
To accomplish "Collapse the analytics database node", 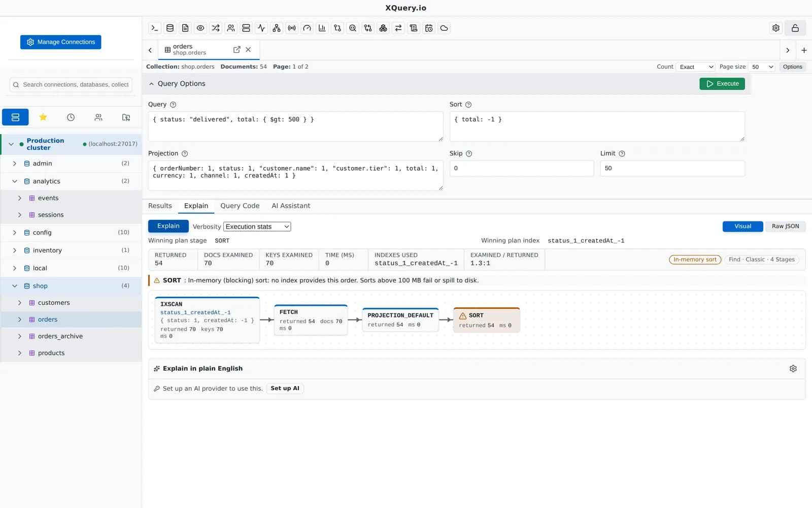I will 15,181.
